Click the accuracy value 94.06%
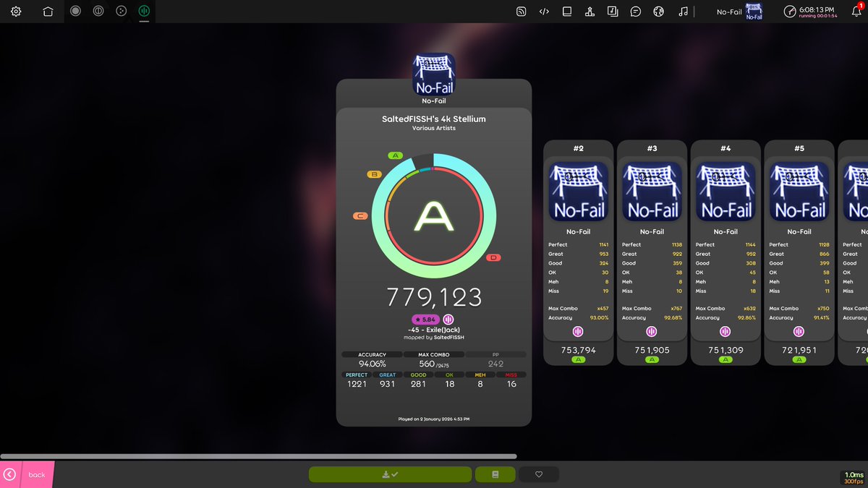 (373, 364)
